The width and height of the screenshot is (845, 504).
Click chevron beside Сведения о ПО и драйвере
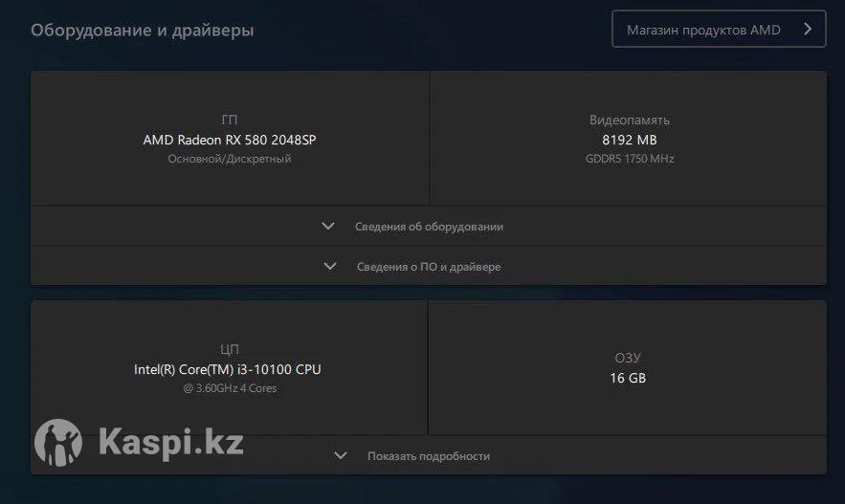(x=330, y=266)
